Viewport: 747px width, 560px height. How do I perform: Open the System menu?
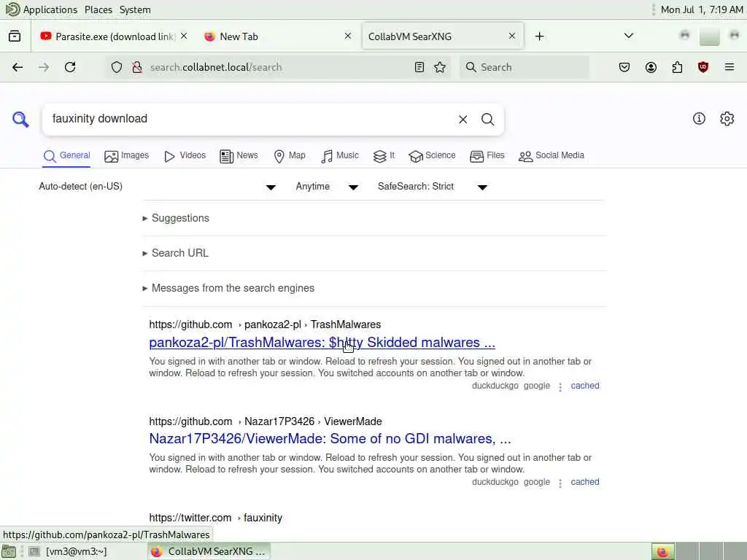coord(135,9)
